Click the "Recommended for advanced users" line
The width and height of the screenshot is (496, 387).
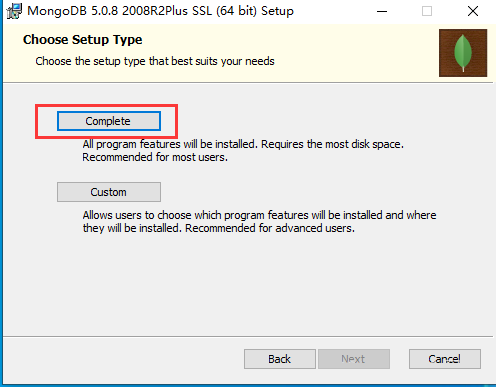coord(270,228)
